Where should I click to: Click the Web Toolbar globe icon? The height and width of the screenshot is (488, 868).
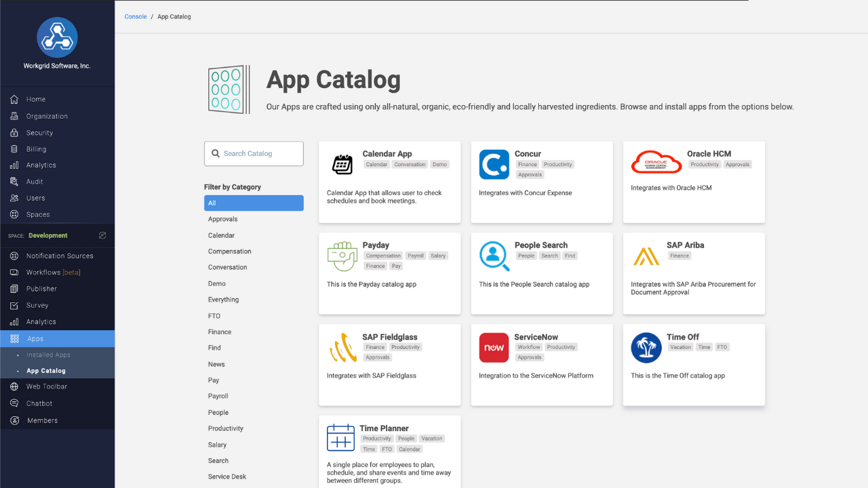[14, 387]
